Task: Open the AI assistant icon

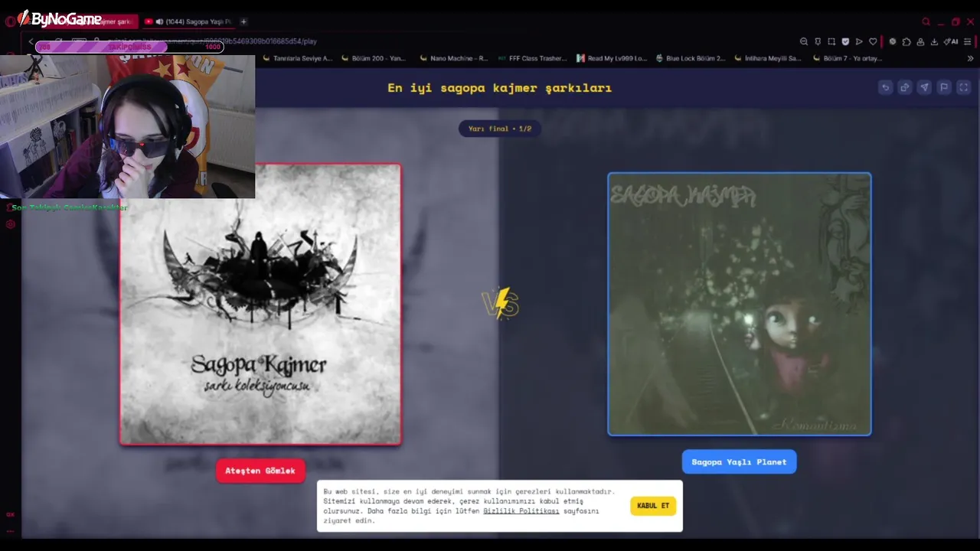Action: [x=950, y=41]
